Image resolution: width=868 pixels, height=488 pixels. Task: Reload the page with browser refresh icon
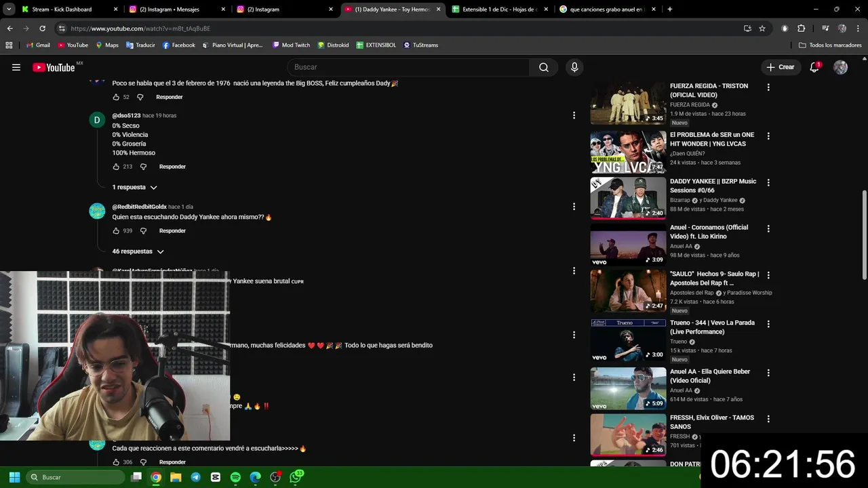coord(42,28)
